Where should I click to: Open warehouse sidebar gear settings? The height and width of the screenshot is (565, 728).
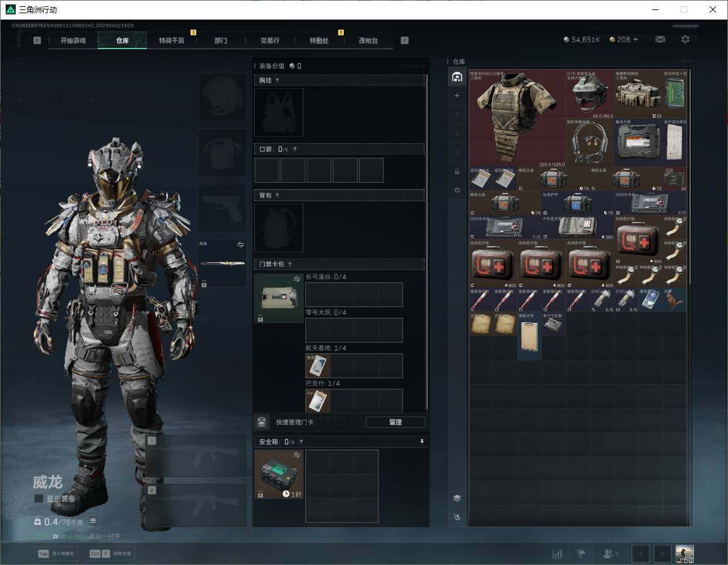(457, 190)
